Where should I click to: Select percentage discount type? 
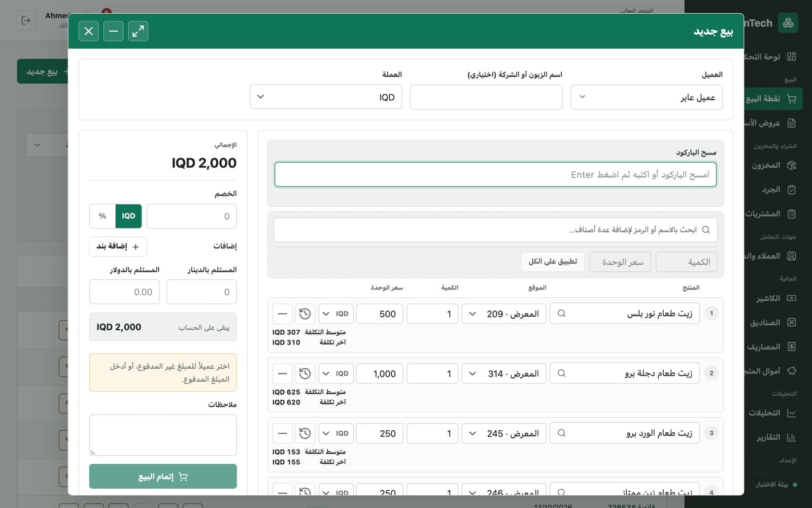(103, 216)
